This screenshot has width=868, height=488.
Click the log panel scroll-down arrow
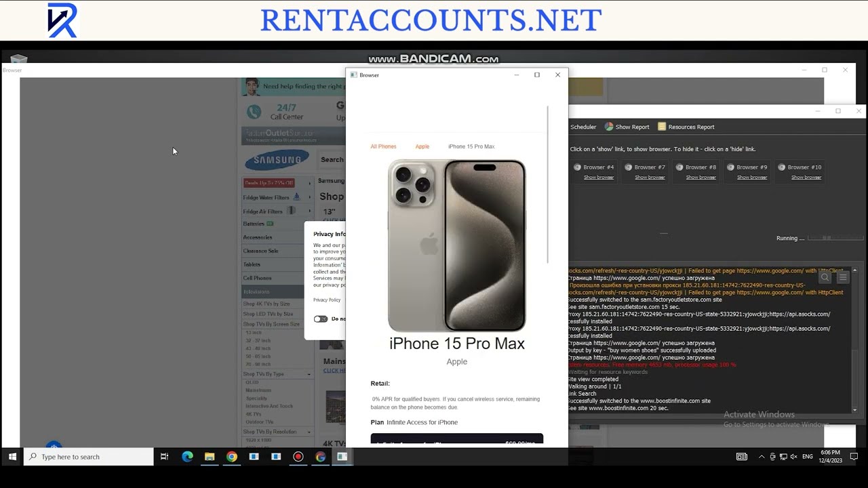tap(854, 409)
